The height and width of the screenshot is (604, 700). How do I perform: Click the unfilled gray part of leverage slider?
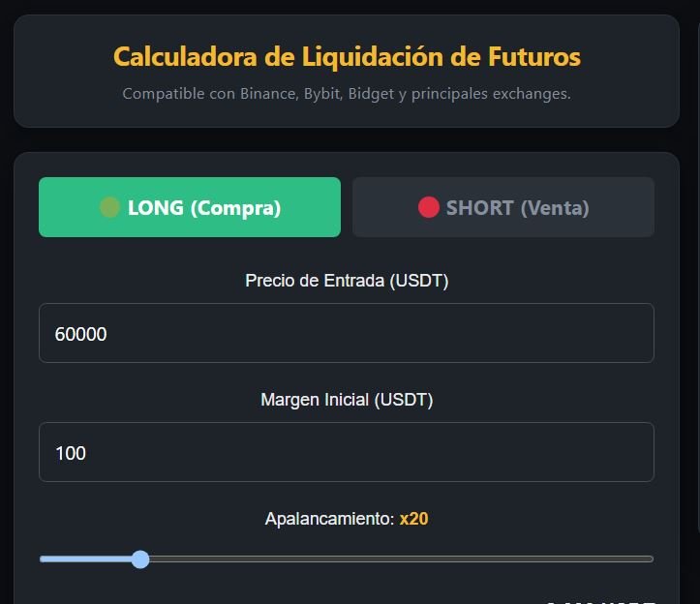(401, 559)
